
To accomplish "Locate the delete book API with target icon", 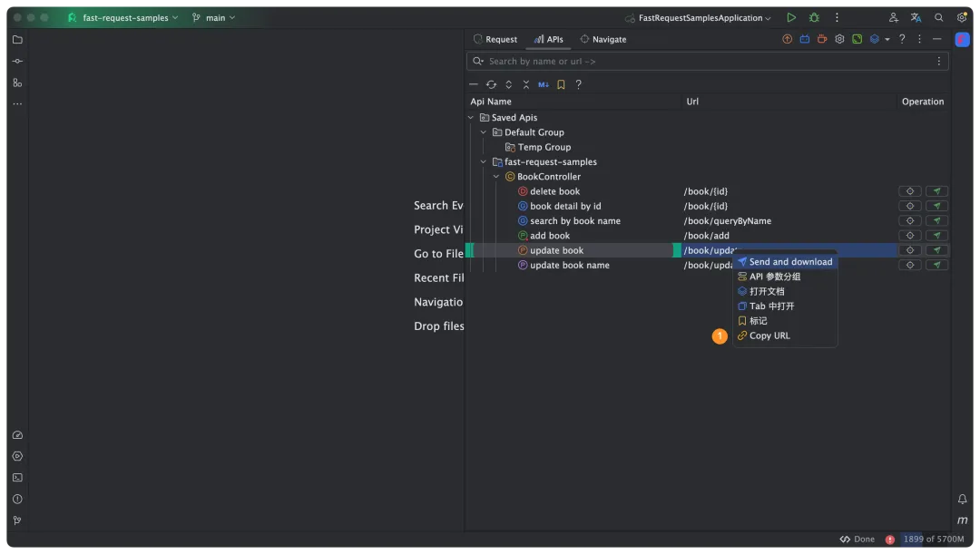I will point(910,191).
